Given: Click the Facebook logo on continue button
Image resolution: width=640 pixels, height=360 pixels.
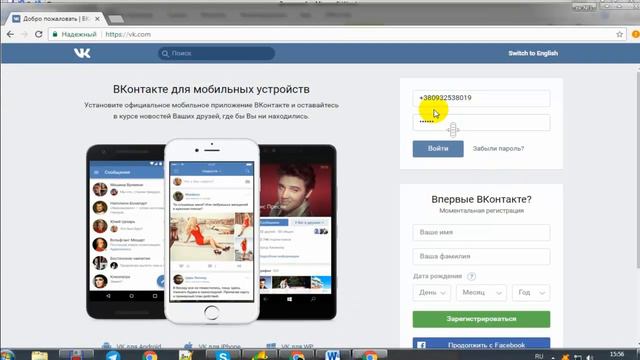Looking at the screenshot, I should click(421, 345).
